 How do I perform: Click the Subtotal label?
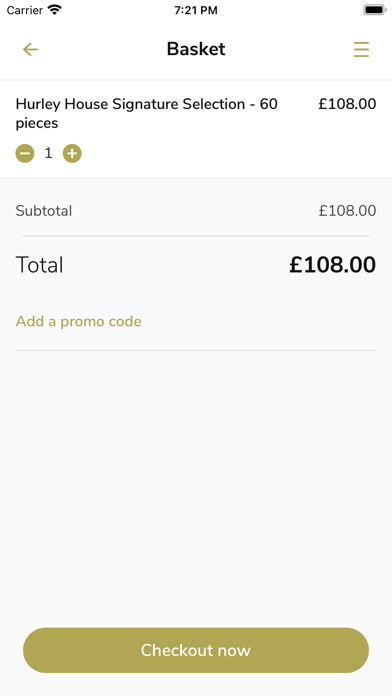44,210
